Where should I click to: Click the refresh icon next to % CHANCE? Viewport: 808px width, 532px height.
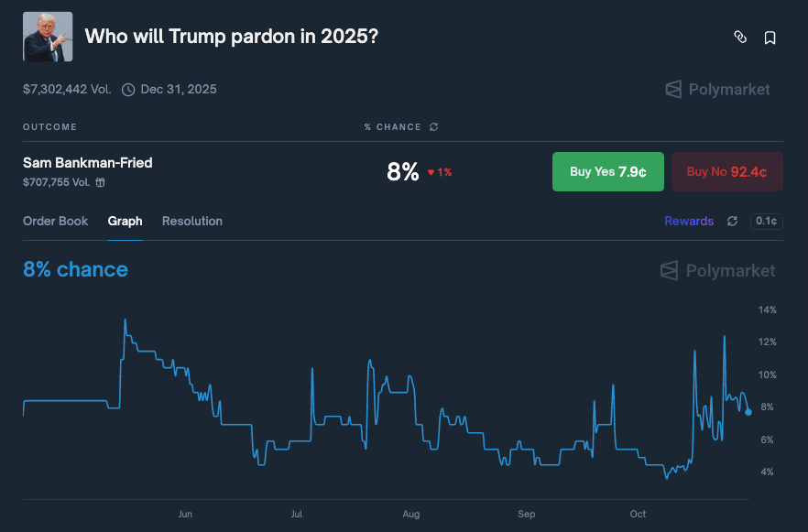pos(433,127)
